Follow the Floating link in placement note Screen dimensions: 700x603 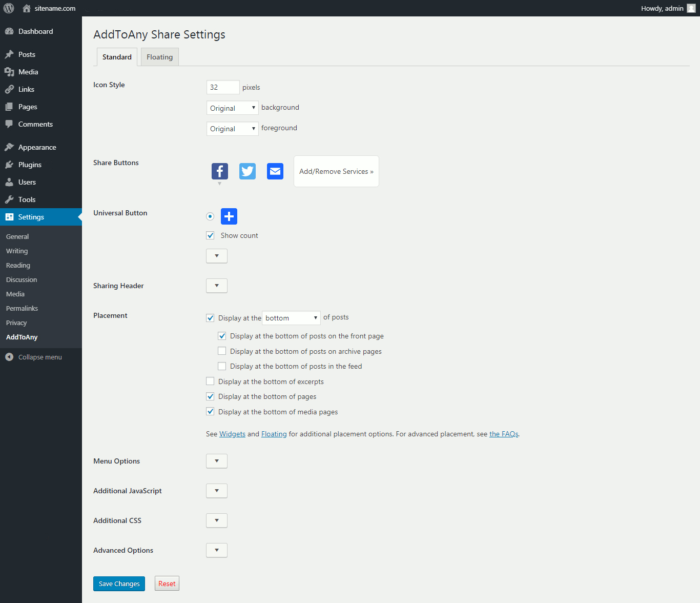pyautogui.click(x=274, y=434)
